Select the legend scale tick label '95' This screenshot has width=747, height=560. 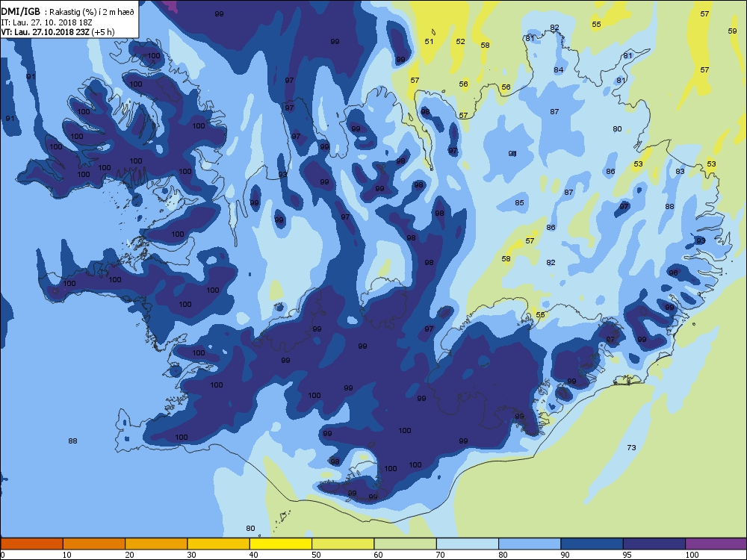click(627, 555)
